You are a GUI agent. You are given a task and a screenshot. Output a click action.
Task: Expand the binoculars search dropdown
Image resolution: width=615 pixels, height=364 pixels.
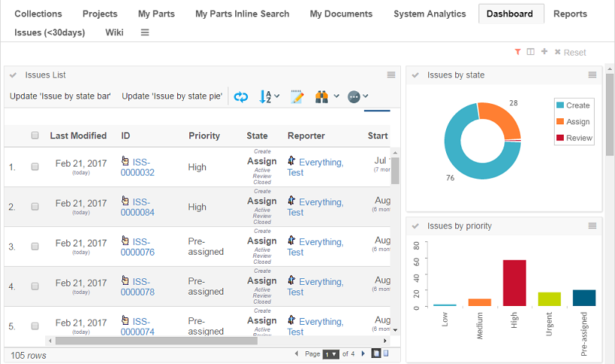click(326, 96)
